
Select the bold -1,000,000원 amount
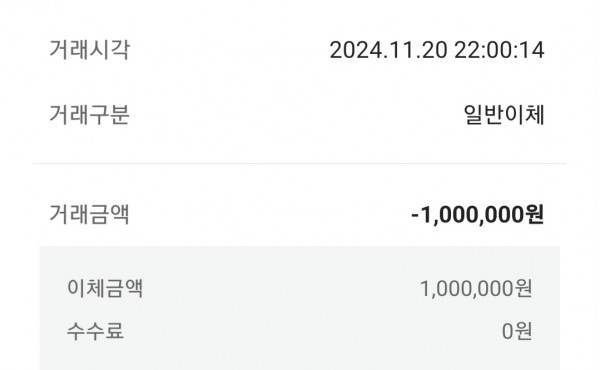(x=478, y=214)
